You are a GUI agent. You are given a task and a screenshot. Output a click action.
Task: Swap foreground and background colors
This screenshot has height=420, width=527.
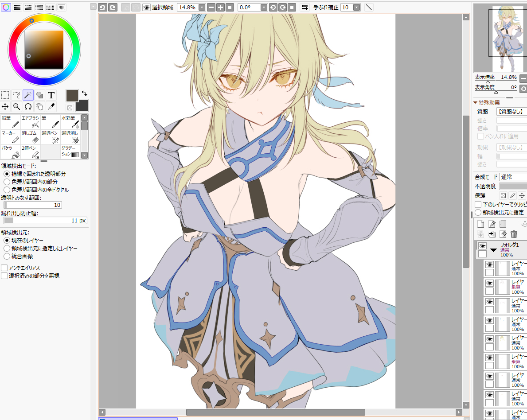(84, 93)
